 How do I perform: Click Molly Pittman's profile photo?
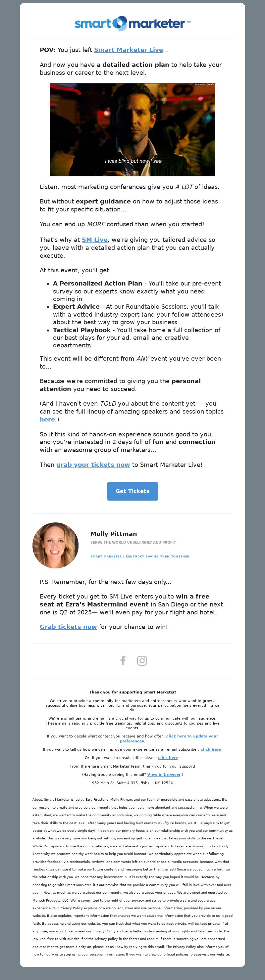point(56,545)
